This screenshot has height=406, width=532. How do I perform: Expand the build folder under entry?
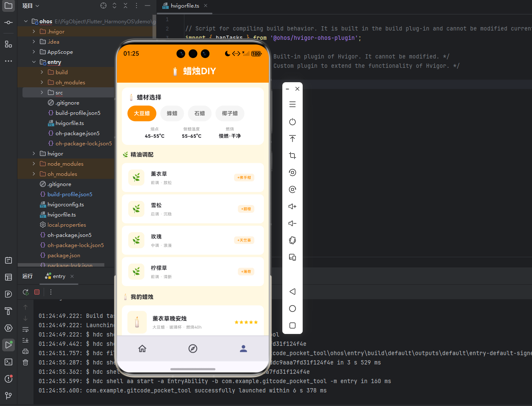(x=42, y=72)
